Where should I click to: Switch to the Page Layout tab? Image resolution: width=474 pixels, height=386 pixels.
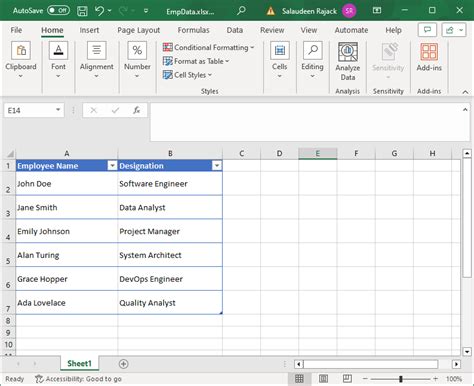point(138,30)
